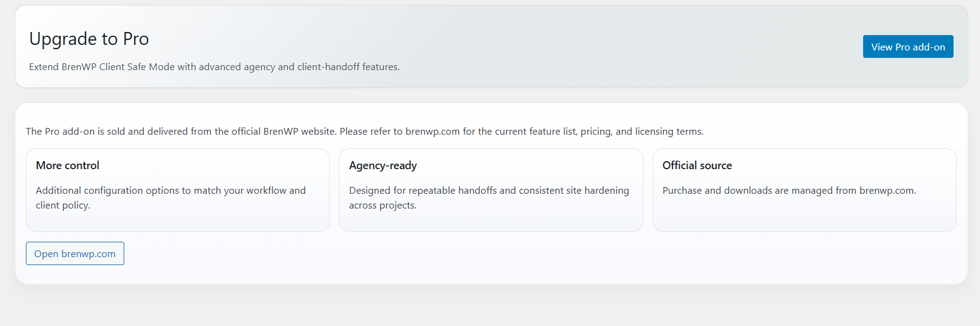Image resolution: width=980 pixels, height=326 pixels.
Task: Click the "Official source" card title
Action: [x=697, y=165]
